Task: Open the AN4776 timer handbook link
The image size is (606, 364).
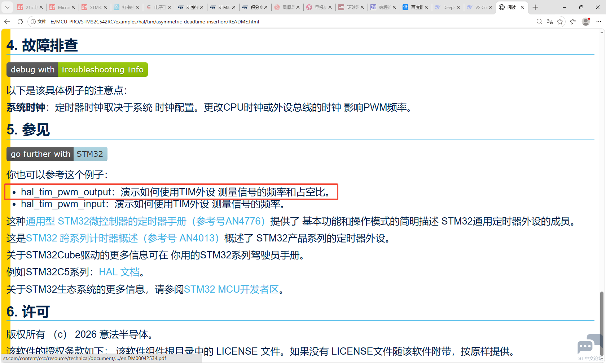Action: click(146, 221)
